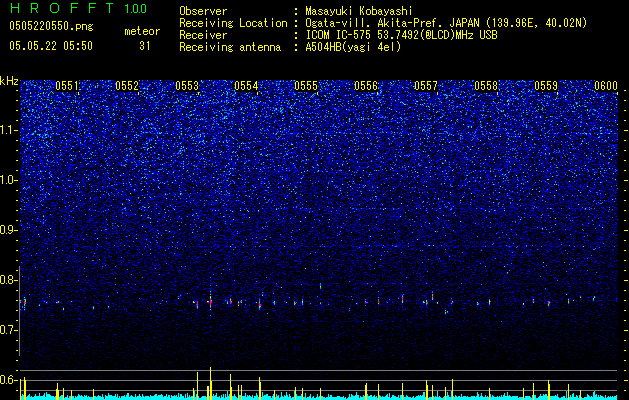Click the 0555 time marker
The height and width of the screenshot is (400, 629).
click(x=306, y=86)
